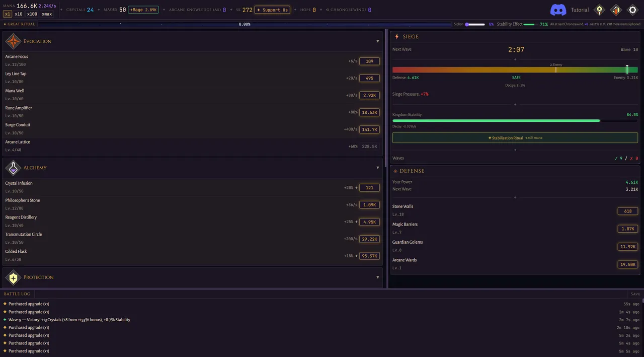Click the Chronorewinds rewind icon

coord(328,10)
